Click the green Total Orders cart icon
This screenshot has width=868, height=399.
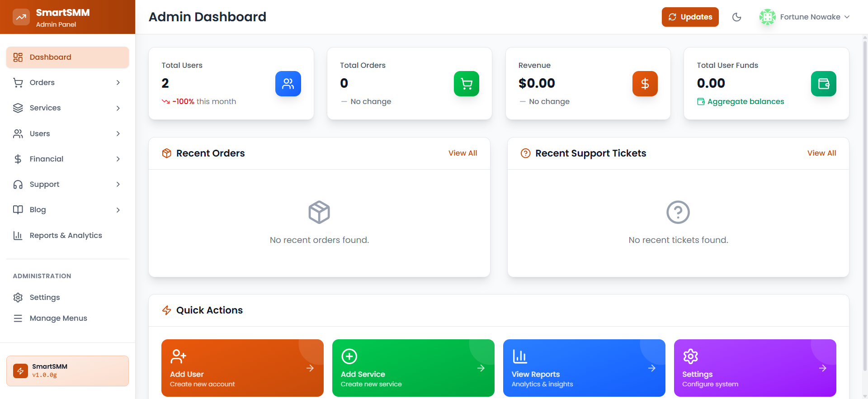[x=466, y=84]
